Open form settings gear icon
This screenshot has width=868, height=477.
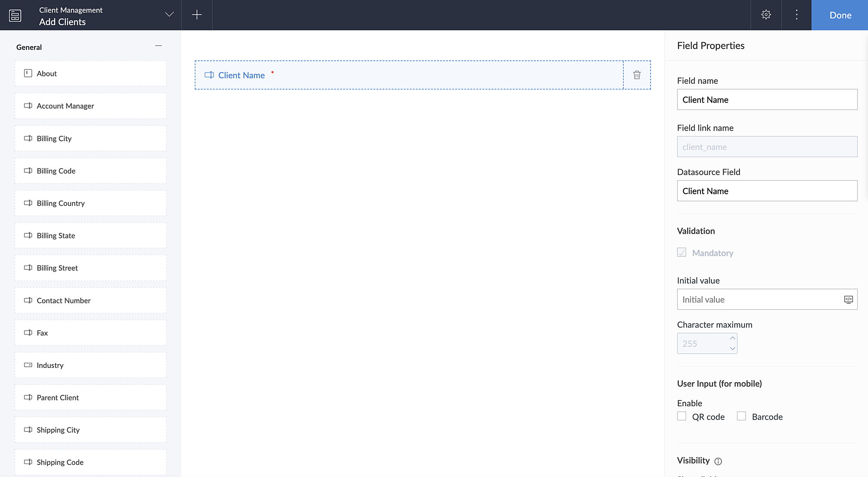[766, 15]
